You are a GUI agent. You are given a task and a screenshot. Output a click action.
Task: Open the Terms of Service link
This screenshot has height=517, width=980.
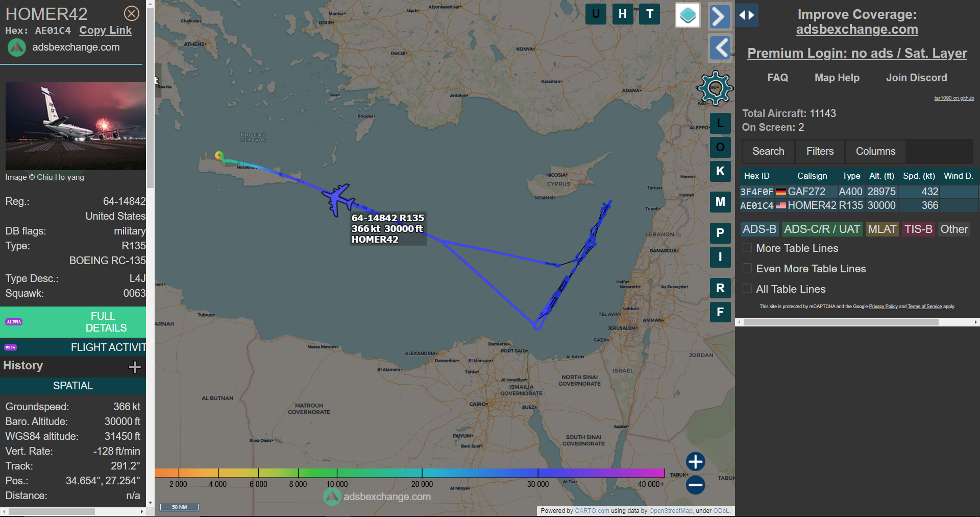tap(924, 307)
